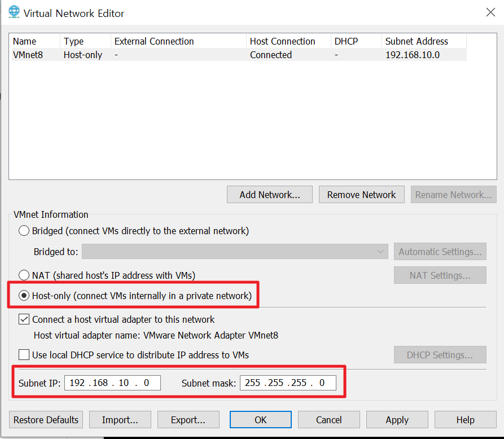
Task: Click the Virtual Network Editor globe icon
Action: click(14, 12)
